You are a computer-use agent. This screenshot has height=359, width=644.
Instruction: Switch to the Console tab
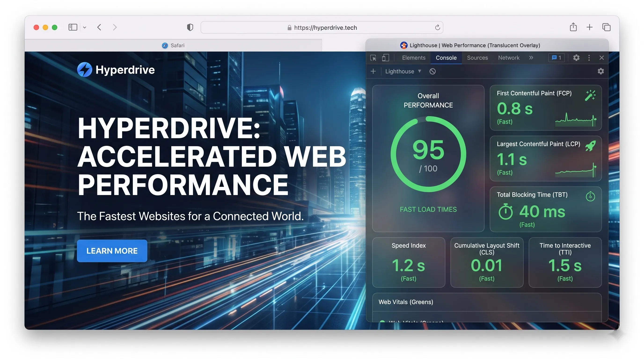[446, 58]
